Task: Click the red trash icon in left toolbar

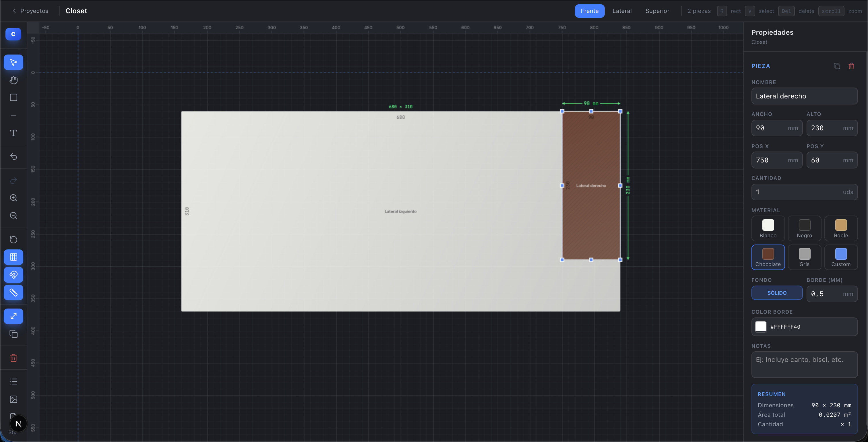Action: click(13, 358)
